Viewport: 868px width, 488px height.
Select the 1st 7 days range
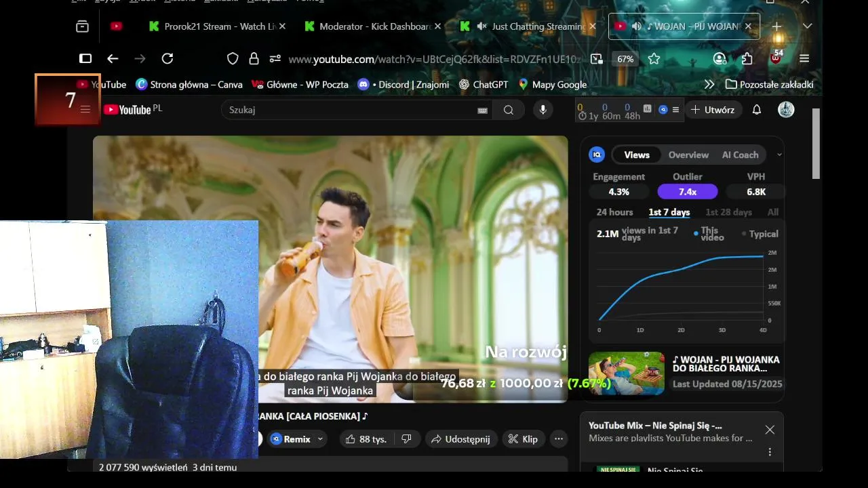(669, 212)
